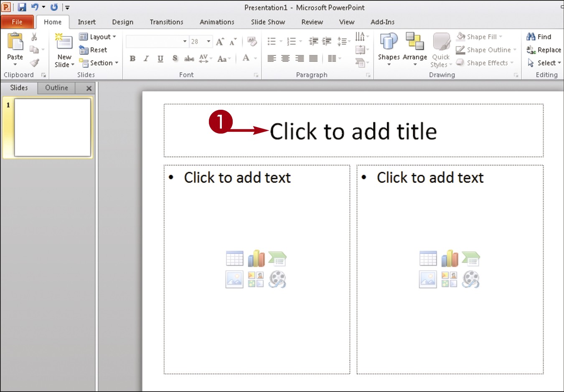Screen dimensions: 564x392
Task: Switch to the Outline pane tab
Action: click(x=56, y=88)
